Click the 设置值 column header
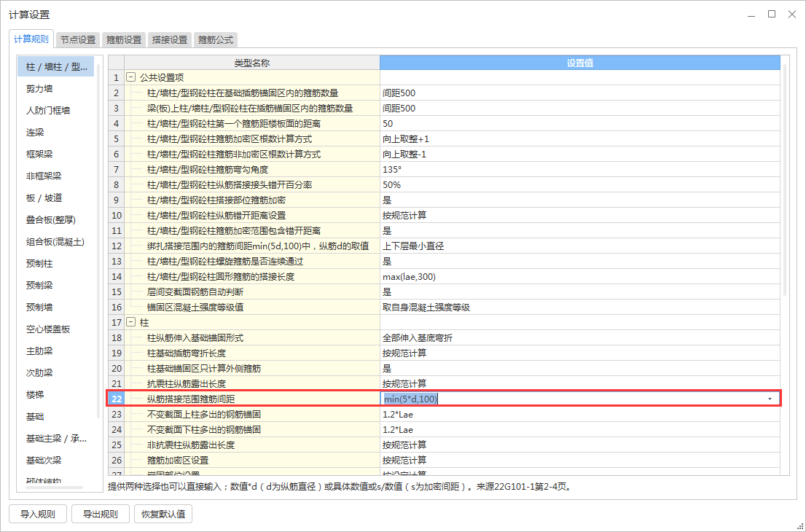806x532 pixels. [580, 63]
